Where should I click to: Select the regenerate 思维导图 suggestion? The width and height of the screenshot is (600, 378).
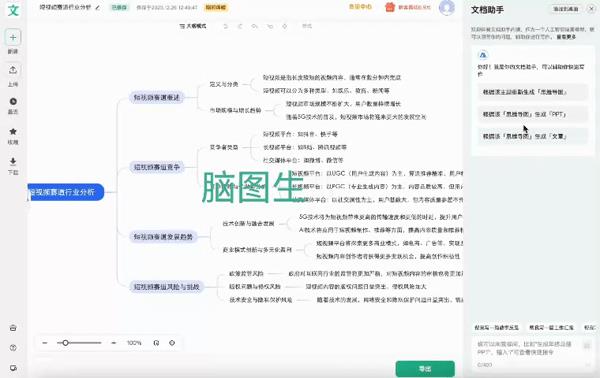(532, 92)
